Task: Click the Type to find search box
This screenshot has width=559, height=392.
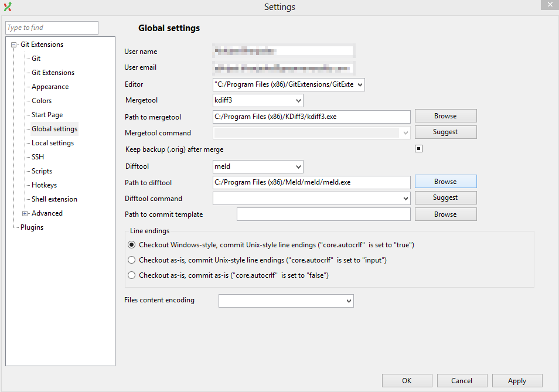Action: (52, 28)
